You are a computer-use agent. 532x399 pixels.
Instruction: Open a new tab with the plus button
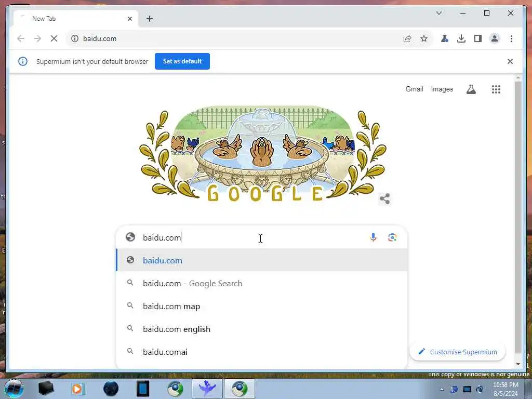click(150, 19)
